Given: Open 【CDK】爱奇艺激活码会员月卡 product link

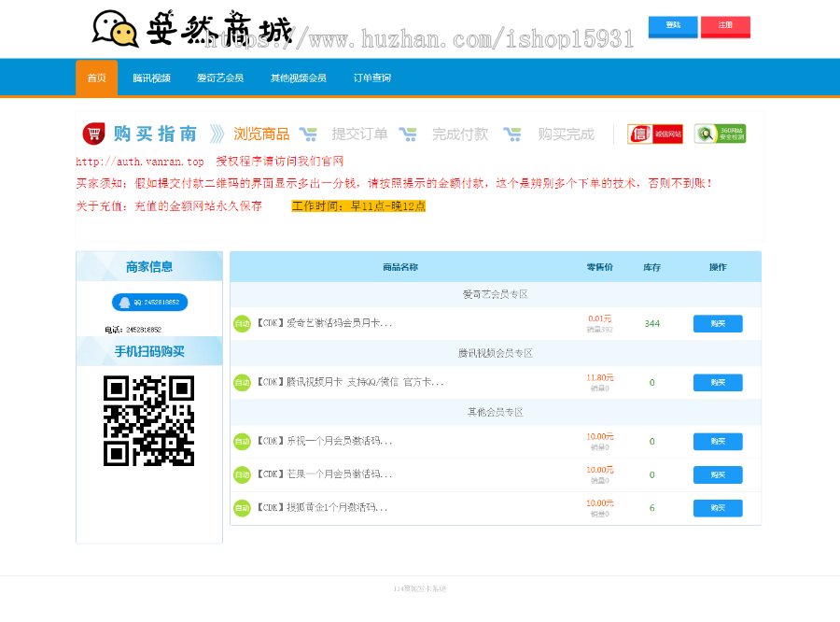Looking at the screenshot, I should coord(324,323).
